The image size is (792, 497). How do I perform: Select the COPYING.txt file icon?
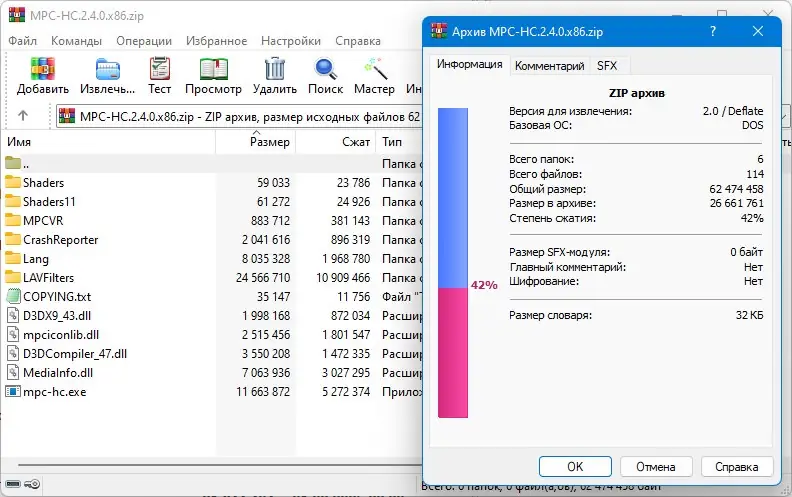tap(13, 296)
